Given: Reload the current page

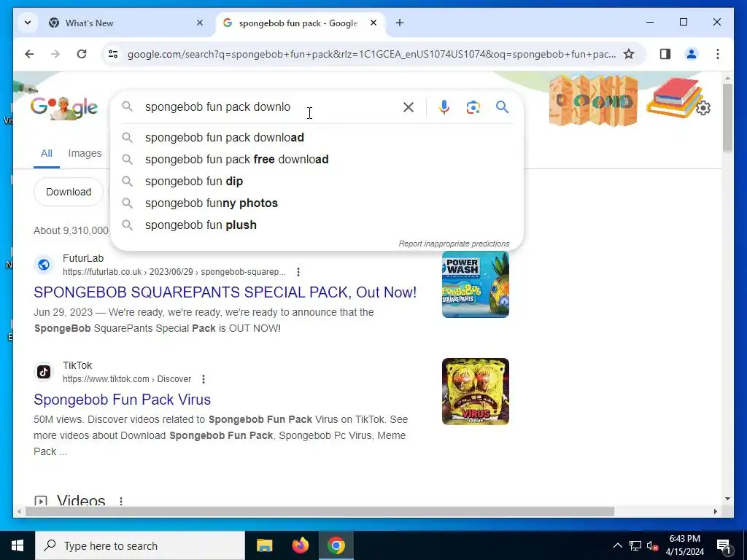Looking at the screenshot, I should [82, 54].
